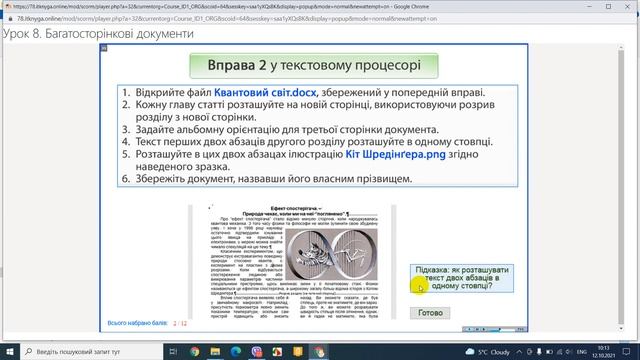Click the heading Вправа 2 у текстовому процесорі

coord(314,65)
